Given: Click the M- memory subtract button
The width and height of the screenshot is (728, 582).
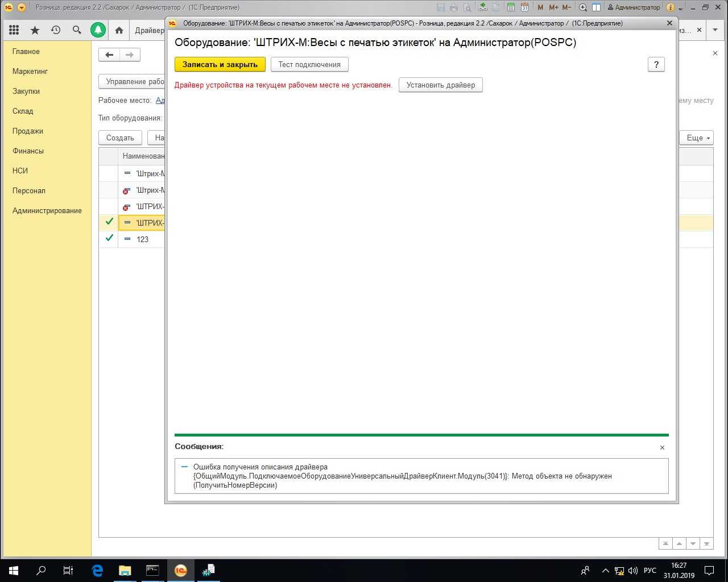Looking at the screenshot, I should click(566, 7).
